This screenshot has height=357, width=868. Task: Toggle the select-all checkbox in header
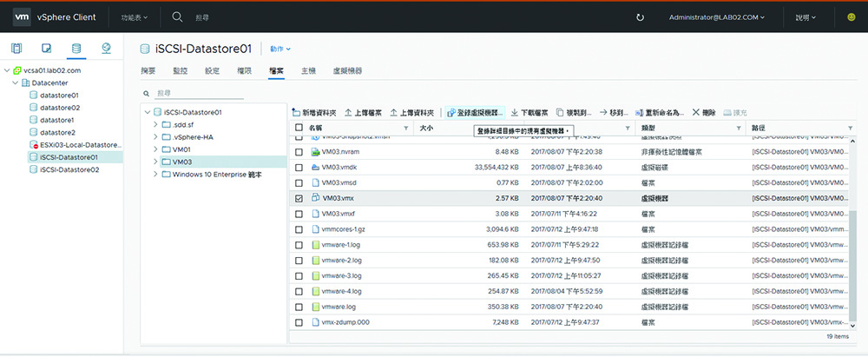tap(299, 128)
